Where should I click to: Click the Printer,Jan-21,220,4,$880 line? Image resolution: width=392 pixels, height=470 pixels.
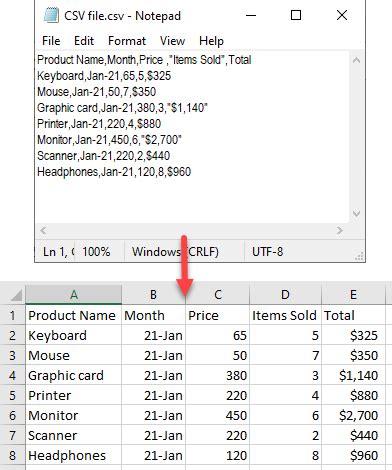point(99,124)
